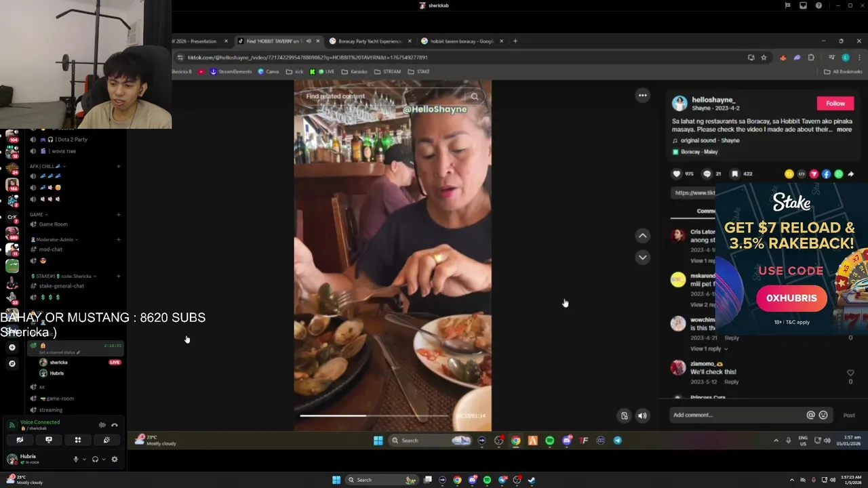Click the search icon in video overlay
The height and width of the screenshot is (488, 868).
pyautogui.click(x=475, y=96)
